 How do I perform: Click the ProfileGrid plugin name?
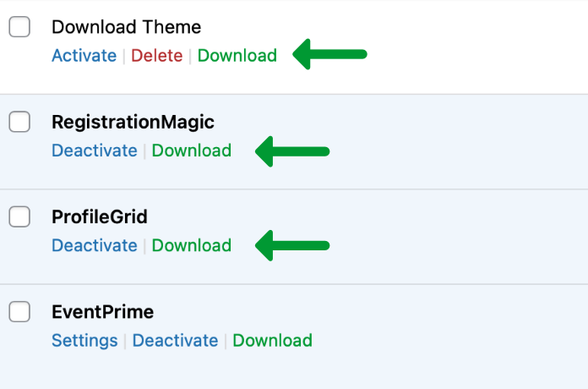(x=100, y=216)
